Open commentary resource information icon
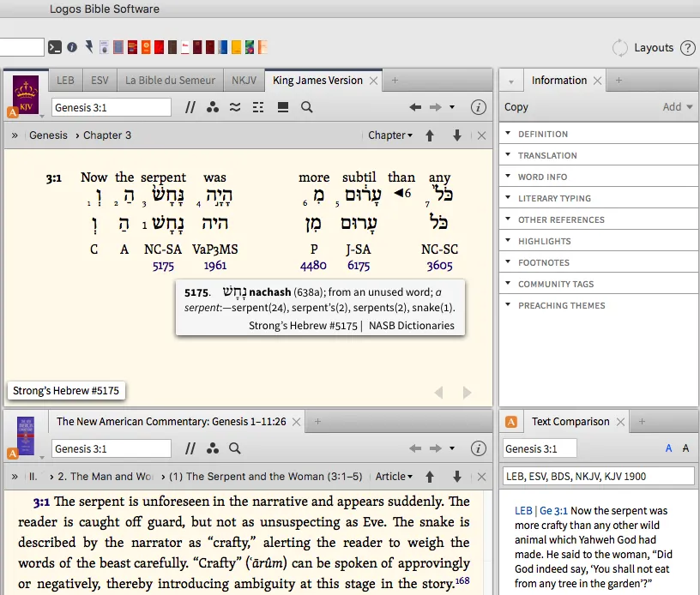This screenshot has width=700, height=595. click(x=478, y=448)
